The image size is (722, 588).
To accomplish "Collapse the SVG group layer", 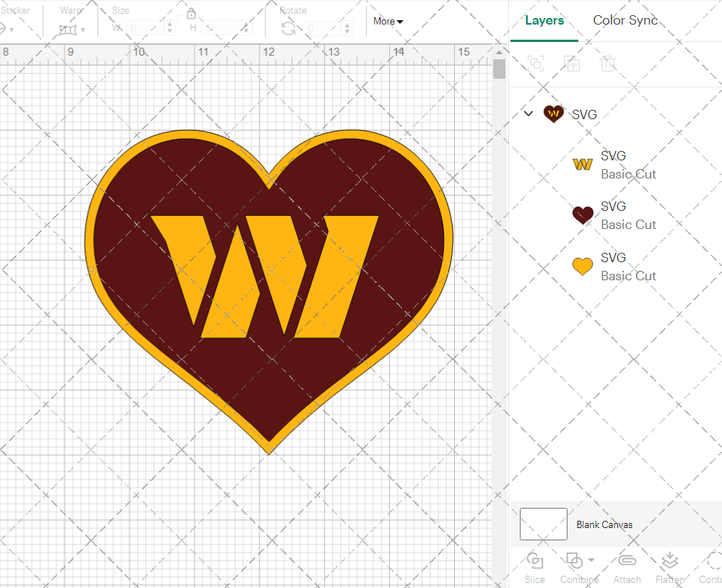I will click(529, 113).
